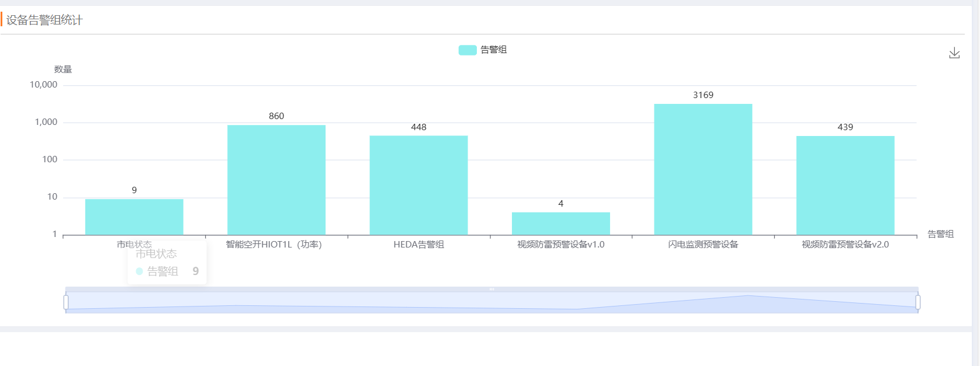The width and height of the screenshot is (980, 366).
Task: Click the middle of the zoom slider track
Action: coord(491,302)
